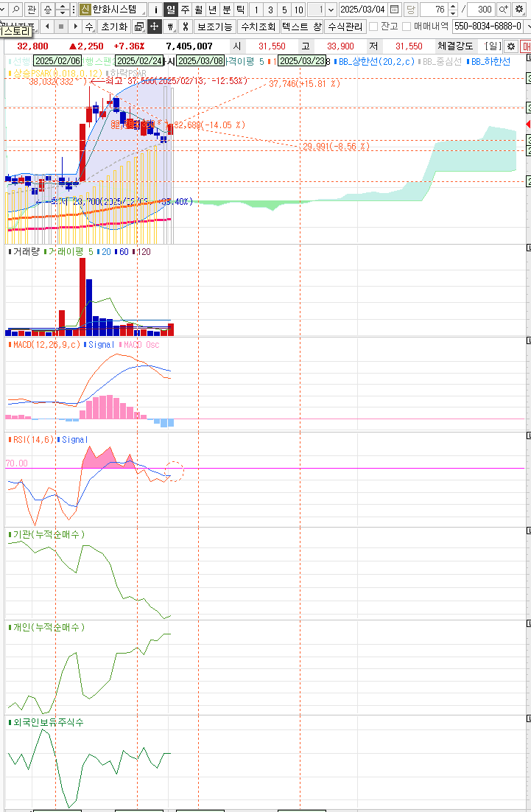Click the stop square playback button

61,27
